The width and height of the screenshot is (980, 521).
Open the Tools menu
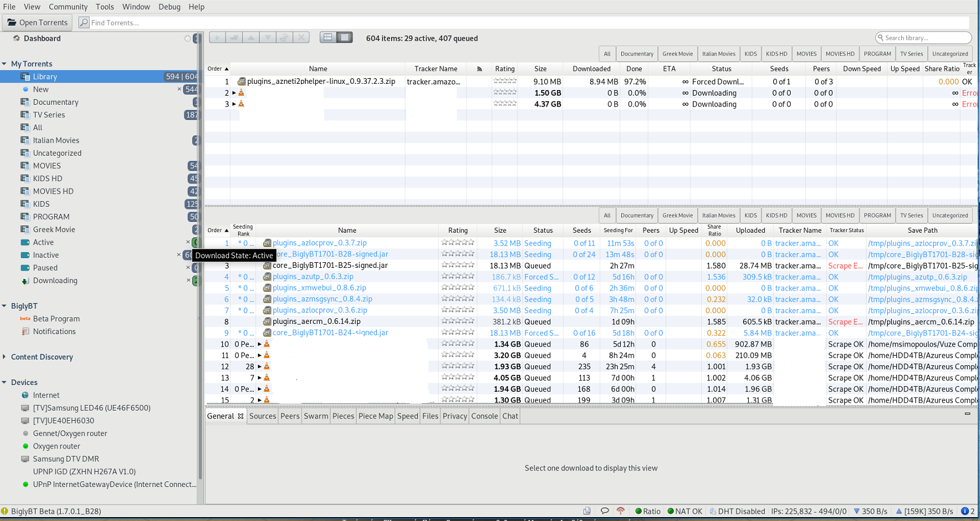tap(104, 7)
